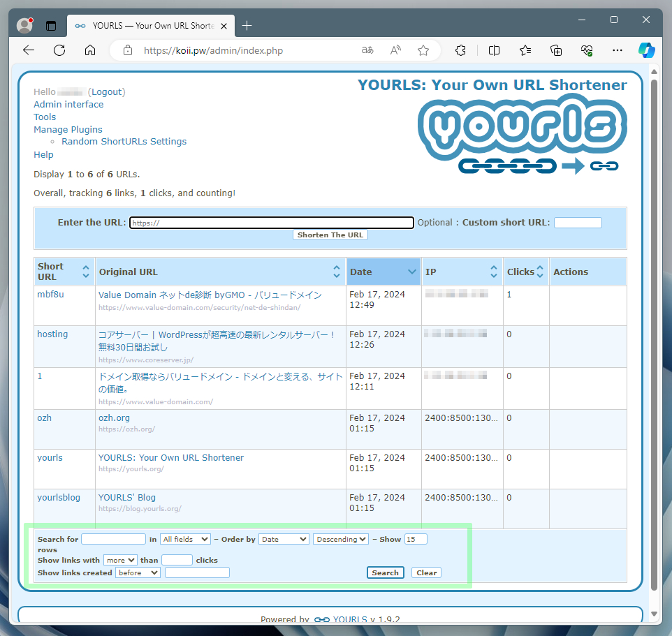Expand the Descending order dropdown
The height and width of the screenshot is (636, 672).
point(341,539)
